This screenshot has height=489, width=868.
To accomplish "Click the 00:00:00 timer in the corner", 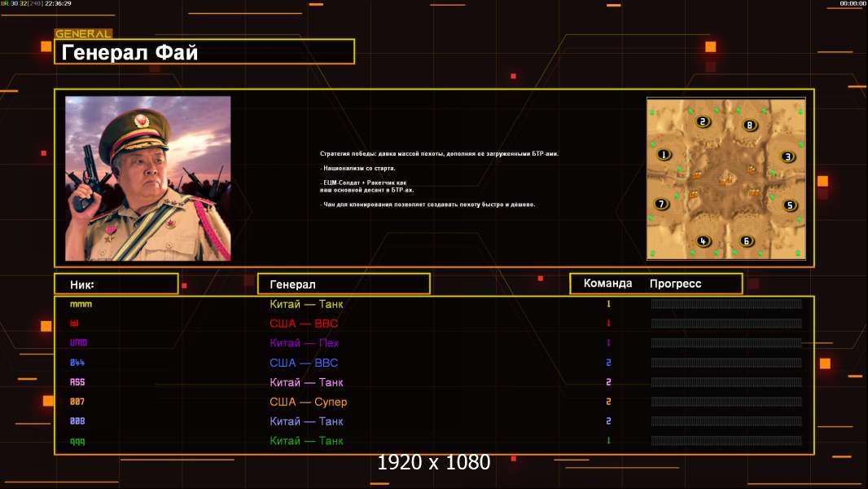I will coord(853,4).
